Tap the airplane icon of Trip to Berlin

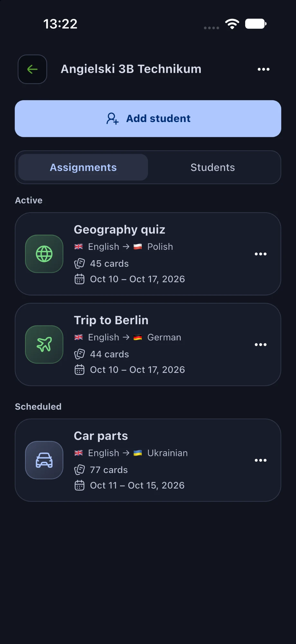pos(44,345)
